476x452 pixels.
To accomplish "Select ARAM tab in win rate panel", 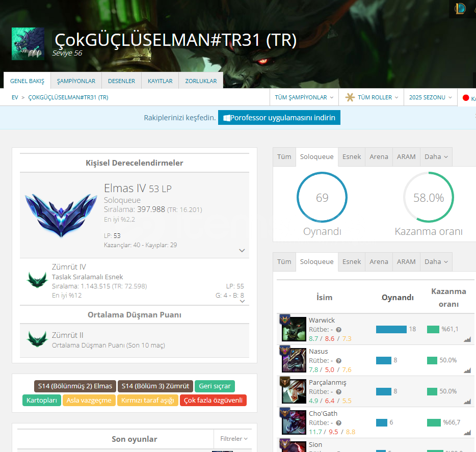I will tap(406, 156).
